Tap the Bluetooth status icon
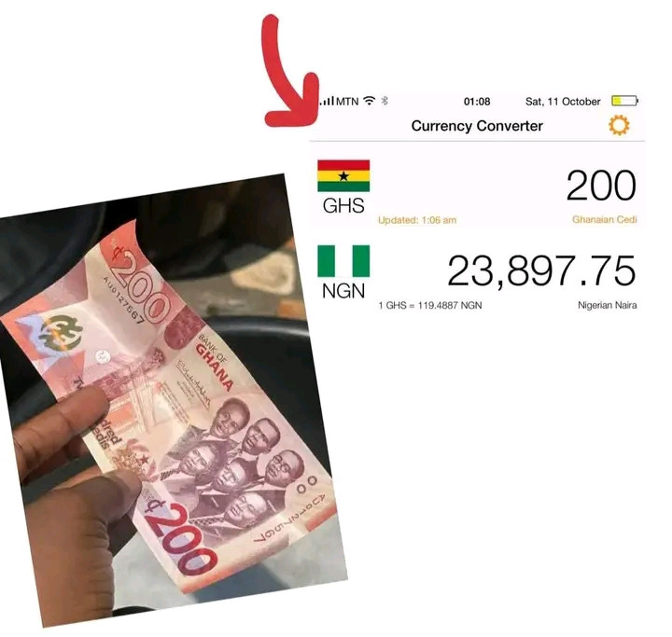The width and height of the screenshot is (672, 637). pos(385,101)
